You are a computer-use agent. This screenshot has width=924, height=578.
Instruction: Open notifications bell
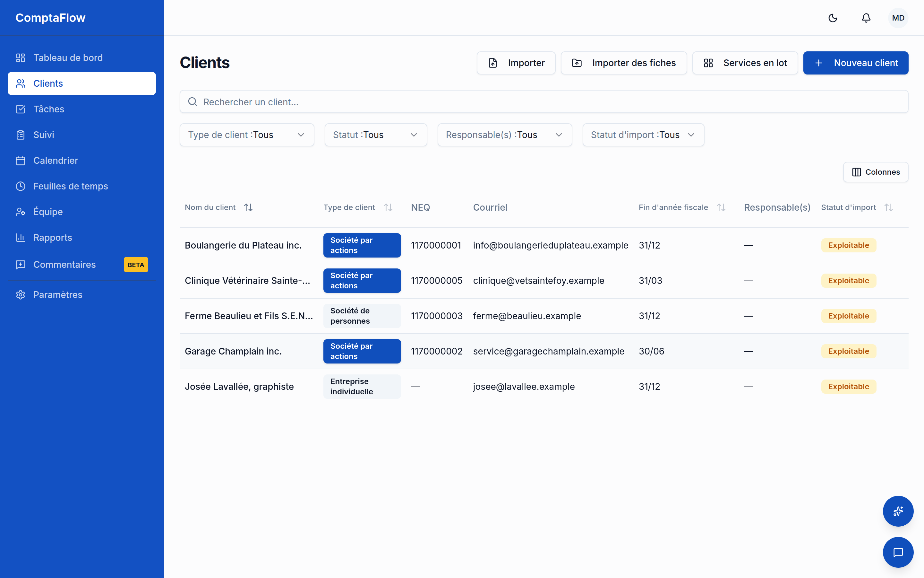tap(866, 18)
